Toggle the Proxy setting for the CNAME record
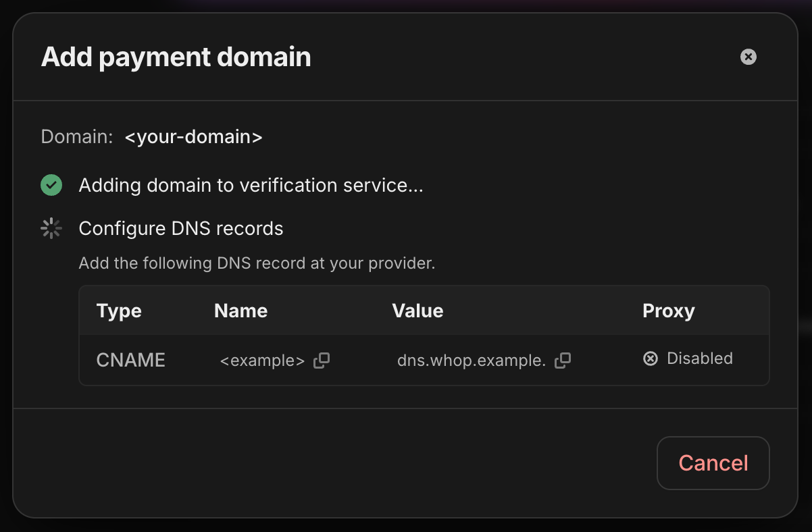The width and height of the screenshot is (812, 532). click(688, 358)
